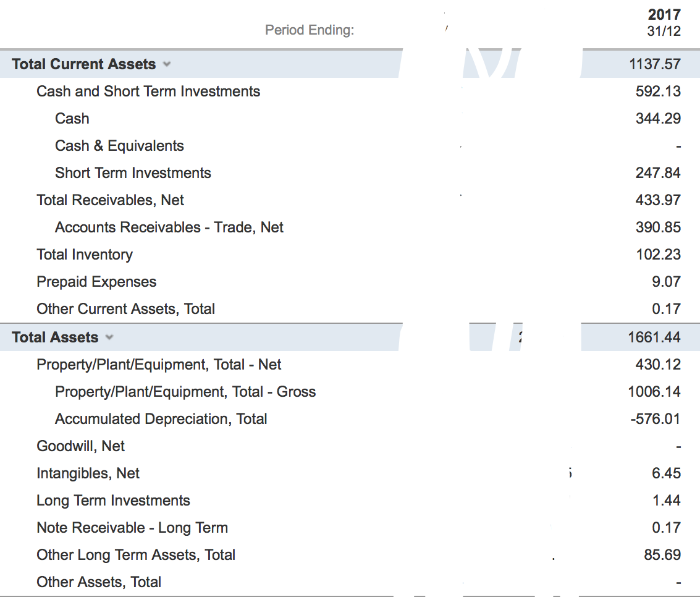The width and height of the screenshot is (700, 597).
Task: Click the Accumulated Depreciation, Total label
Action: coord(161,419)
